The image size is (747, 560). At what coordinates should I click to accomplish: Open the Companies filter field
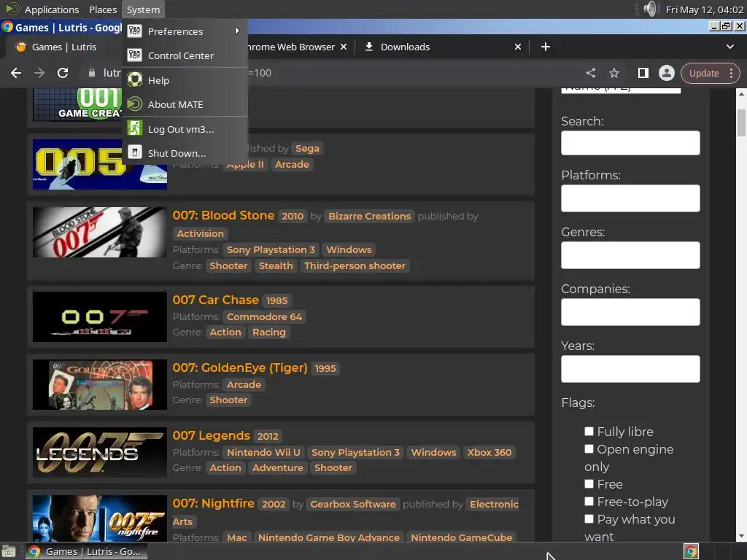(x=630, y=312)
